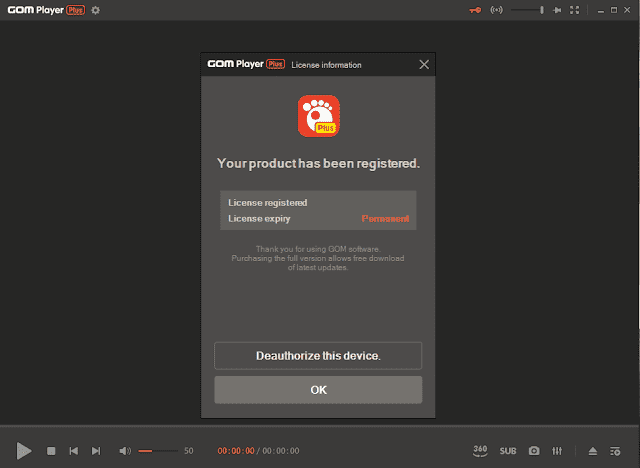The width and height of the screenshot is (640, 468).
Task: Click the GOM Player Plus app icon in dialog
Action: point(318,116)
